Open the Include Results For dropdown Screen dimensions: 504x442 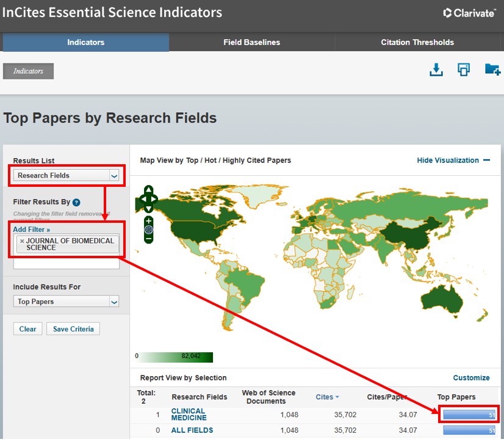pyautogui.click(x=67, y=302)
